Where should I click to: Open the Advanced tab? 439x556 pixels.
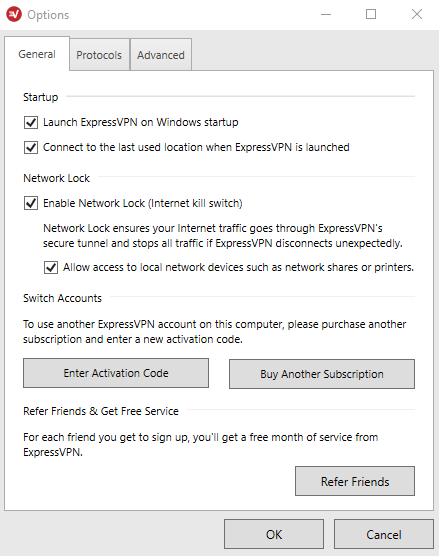point(161,55)
